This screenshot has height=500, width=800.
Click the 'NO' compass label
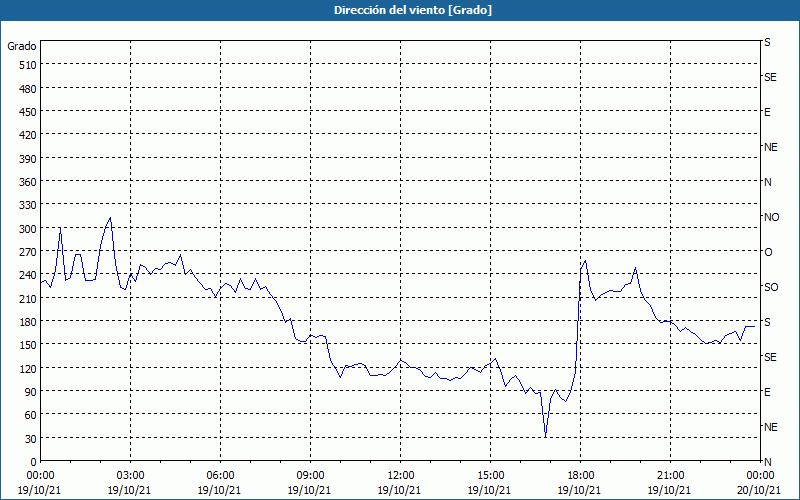[771, 217]
